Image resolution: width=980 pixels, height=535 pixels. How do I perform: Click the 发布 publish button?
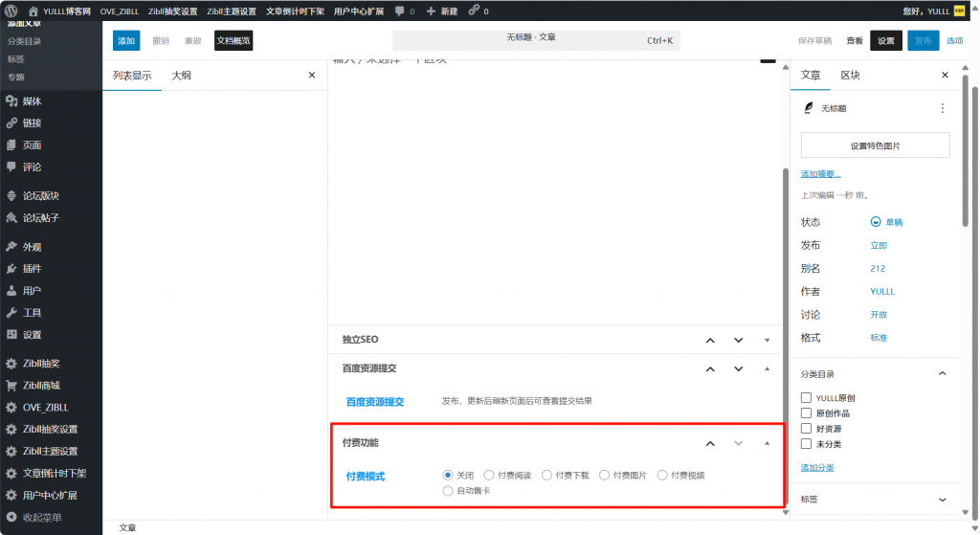tap(924, 40)
